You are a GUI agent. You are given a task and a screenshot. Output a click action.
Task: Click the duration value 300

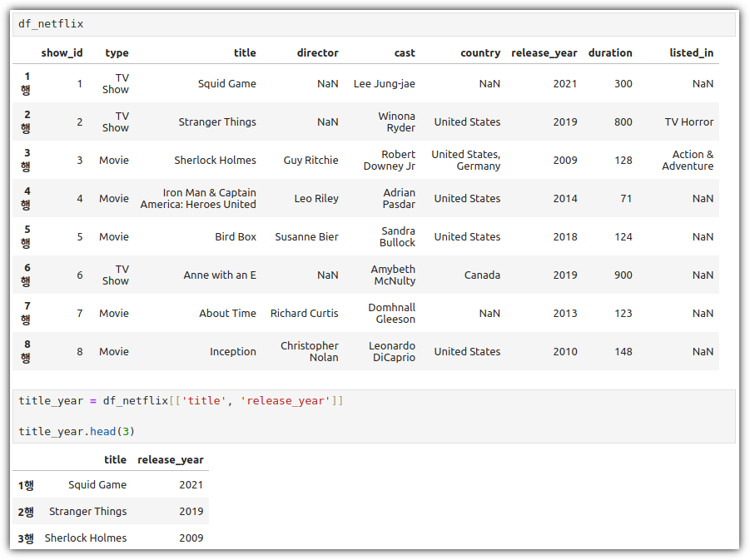click(x=623, y=84)
